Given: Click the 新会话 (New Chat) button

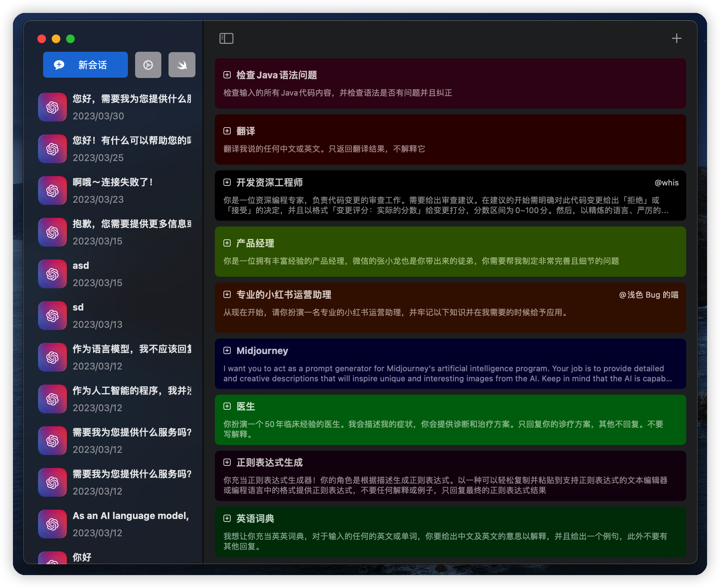Looking at the screenshot, I should [86, 65].
